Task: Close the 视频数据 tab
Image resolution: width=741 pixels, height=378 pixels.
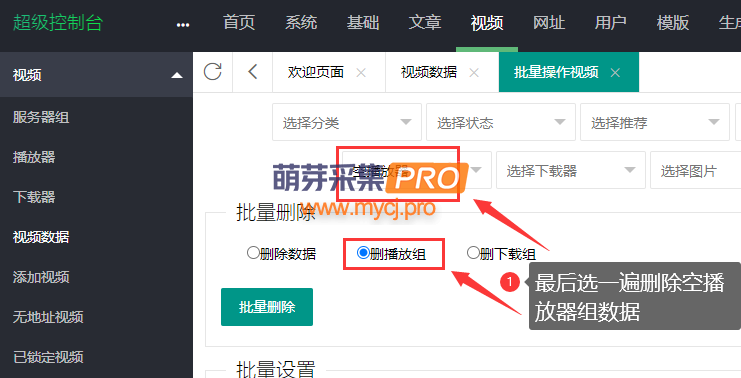Action: pyautogui.click(x=474, y=73)
